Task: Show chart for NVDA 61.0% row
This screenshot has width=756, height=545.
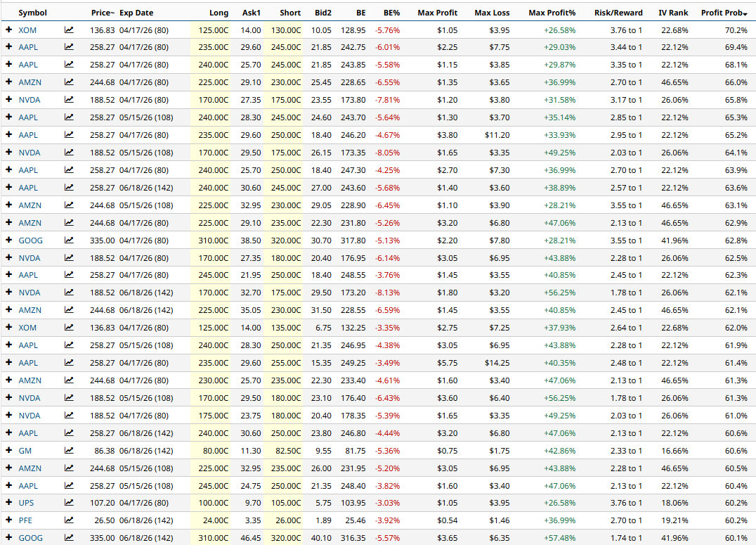Action: coord(69,416)
